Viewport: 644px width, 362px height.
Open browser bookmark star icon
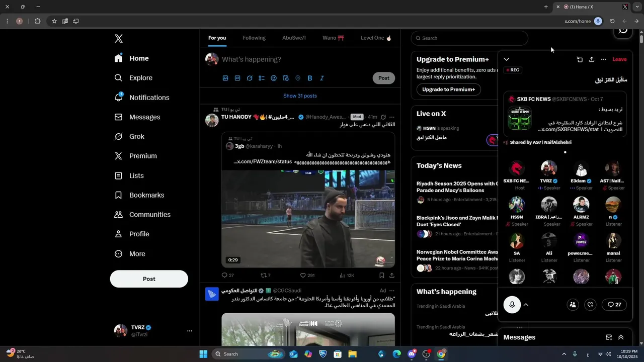point(54,21)
